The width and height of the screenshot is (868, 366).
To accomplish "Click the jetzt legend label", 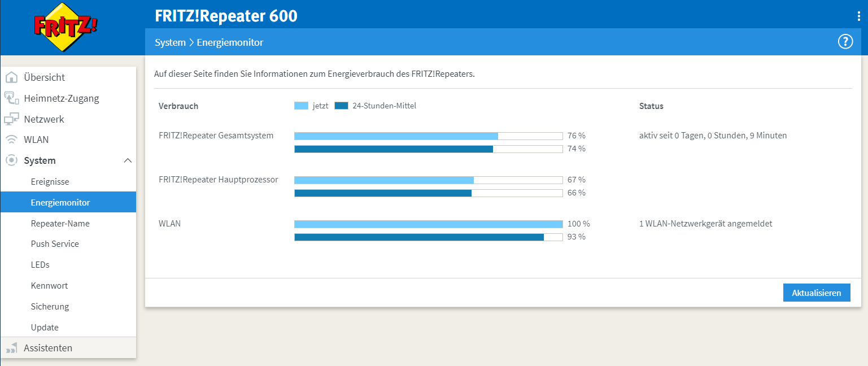I will 321,106.
